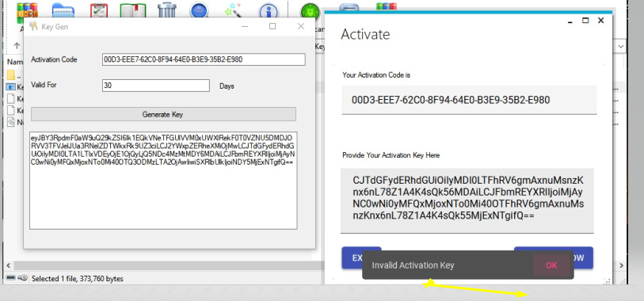Click the Delete trash can icon
The width and height of the screenshot is (644, 301).
(167, 10)
